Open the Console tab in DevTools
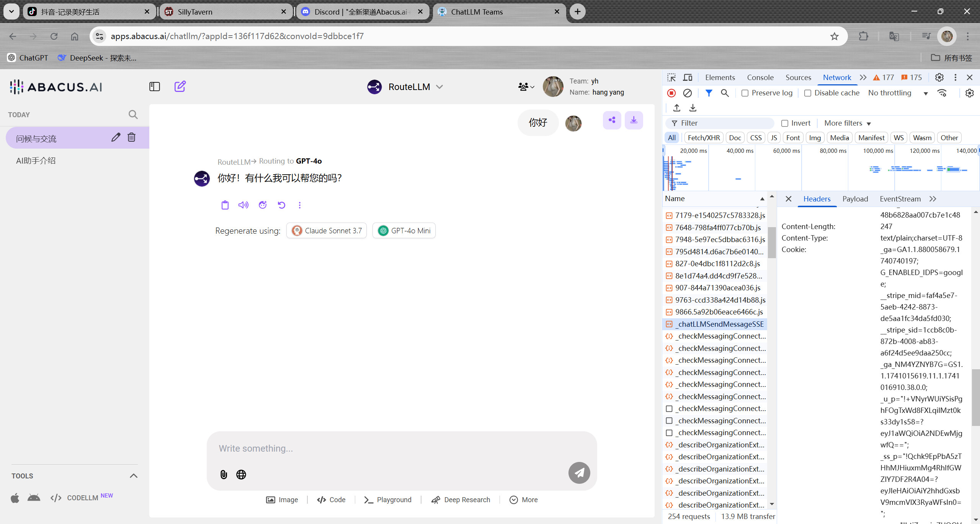This screenshot has width=980, height=524. tap(760, 77)
